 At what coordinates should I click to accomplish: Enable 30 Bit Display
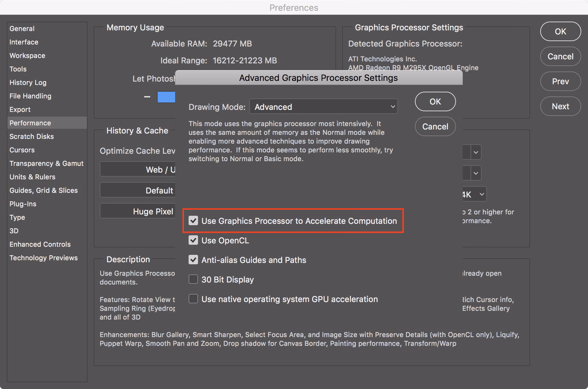coord(193,279)
